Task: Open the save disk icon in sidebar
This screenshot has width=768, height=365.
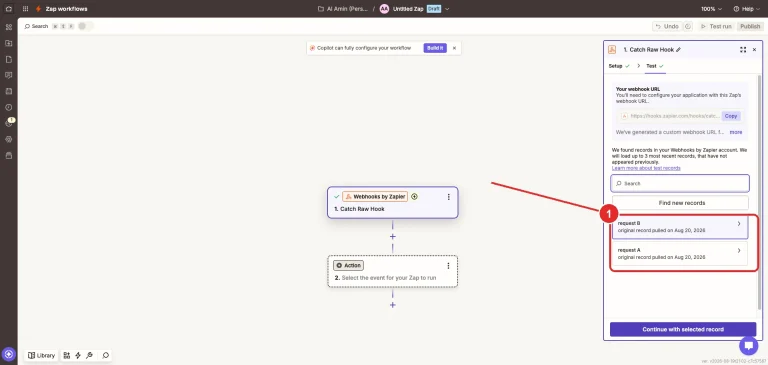Action: tap(8, 91)
